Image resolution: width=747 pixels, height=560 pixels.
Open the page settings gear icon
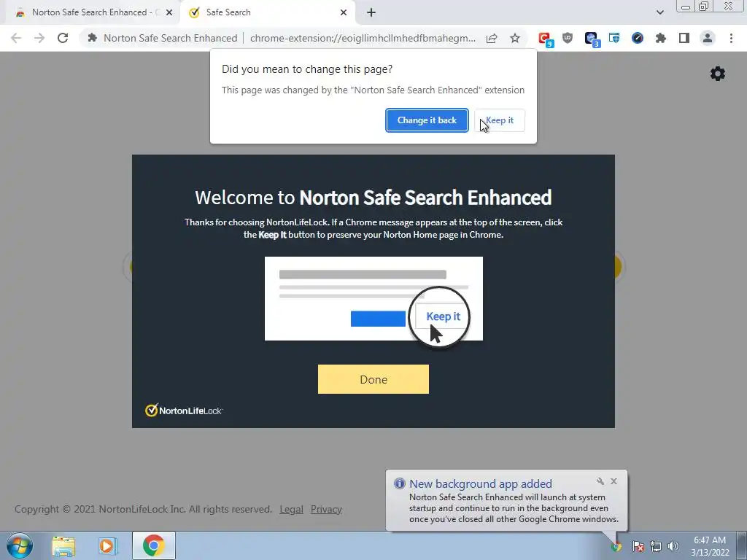tap(718, 74)
